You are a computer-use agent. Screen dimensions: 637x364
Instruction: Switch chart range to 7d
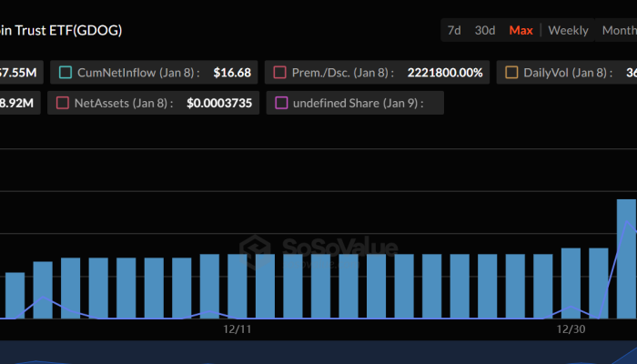[x=453, y=30]
